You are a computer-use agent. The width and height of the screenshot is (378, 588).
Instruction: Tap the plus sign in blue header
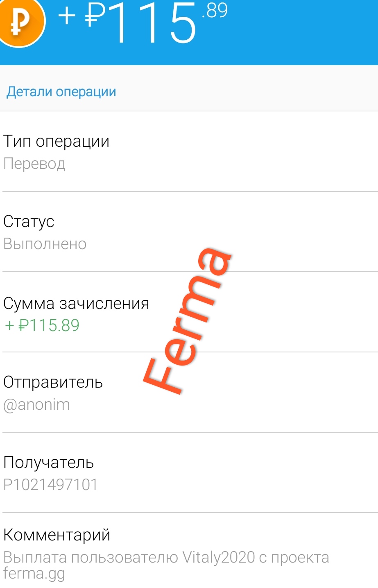[x=67, y=16]
